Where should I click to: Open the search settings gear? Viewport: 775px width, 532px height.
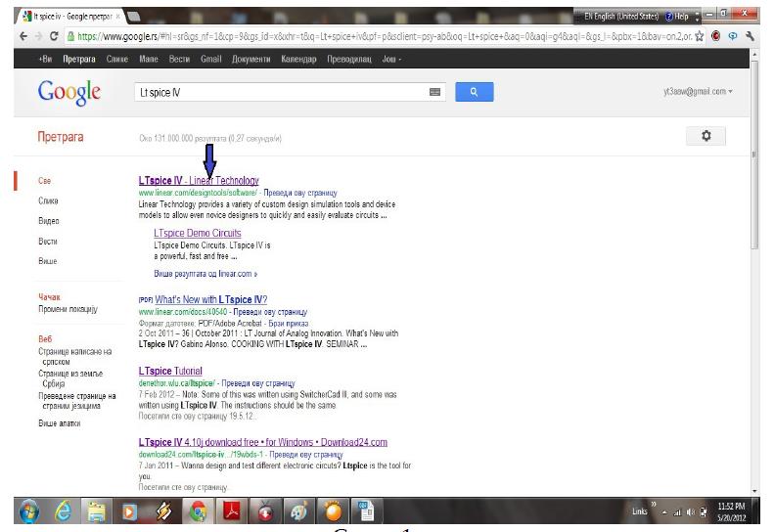point(706,136)
